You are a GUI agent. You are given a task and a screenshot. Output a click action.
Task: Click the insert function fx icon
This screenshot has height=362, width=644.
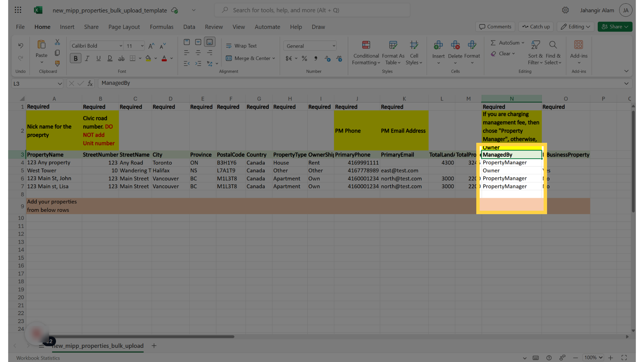coord(90,83)
